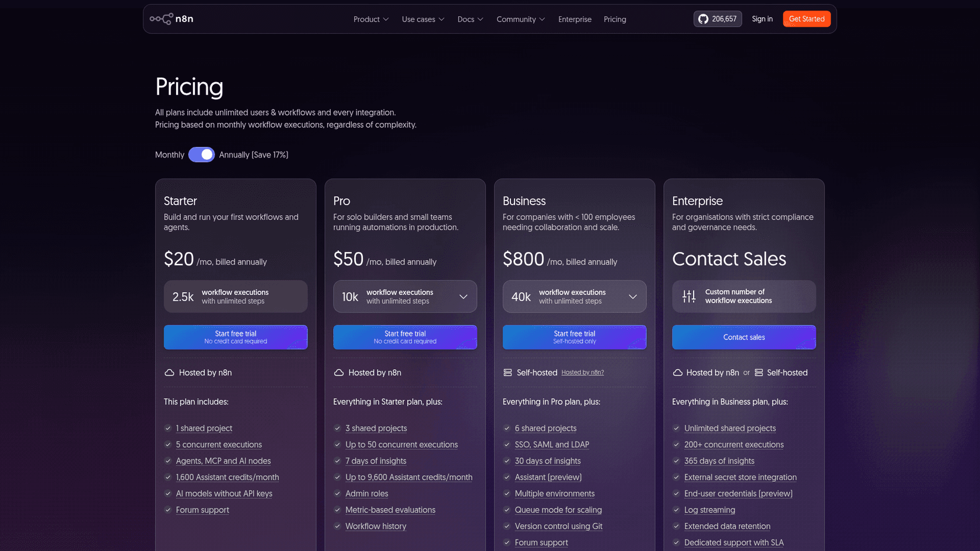Open the GitHub stars badge 206,657
The image size is (980, 551).
(x=717, y=19)
